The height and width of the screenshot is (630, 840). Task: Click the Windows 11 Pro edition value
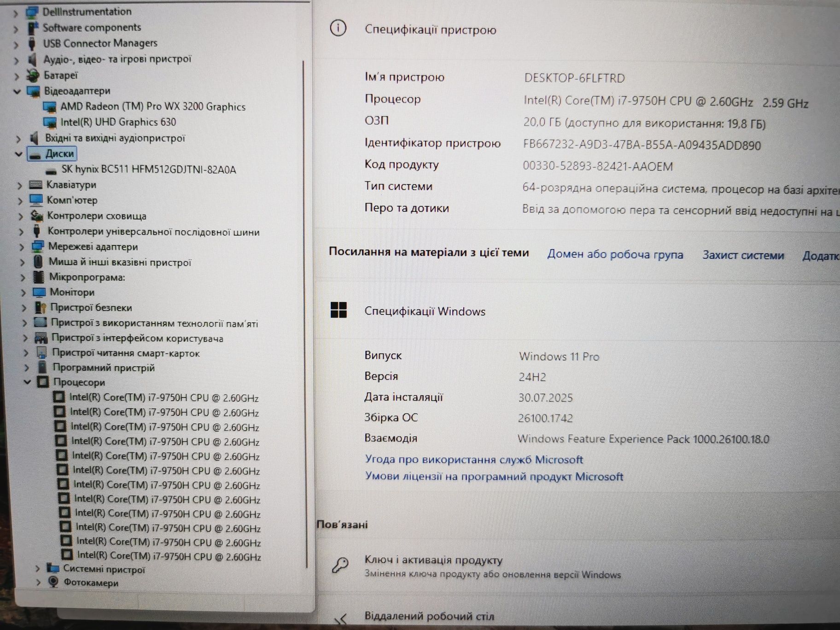(x=559, y=356)
